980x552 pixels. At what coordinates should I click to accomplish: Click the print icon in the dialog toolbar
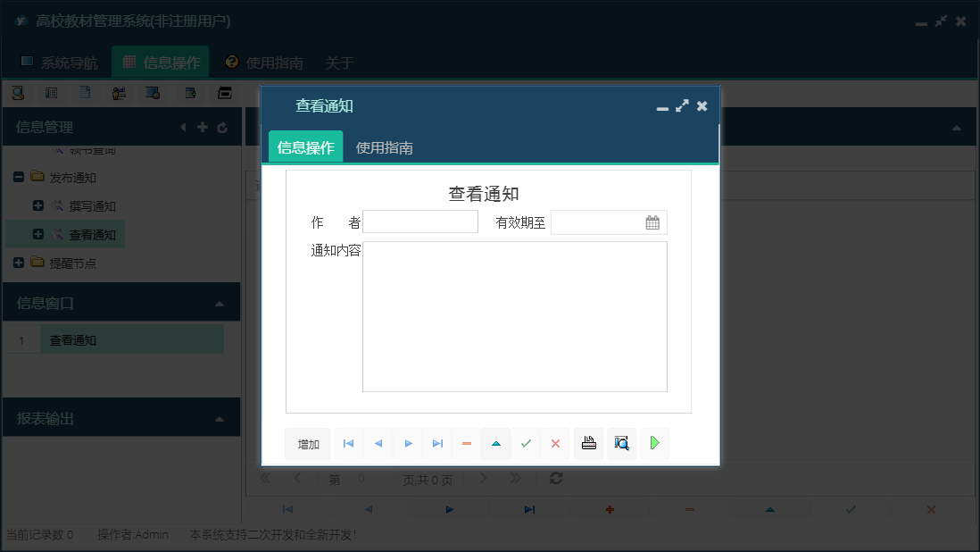pos(588,443)
